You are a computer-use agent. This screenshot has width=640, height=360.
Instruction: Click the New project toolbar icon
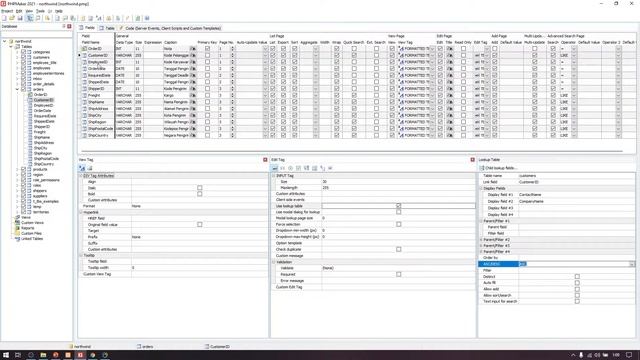[4, 18]
